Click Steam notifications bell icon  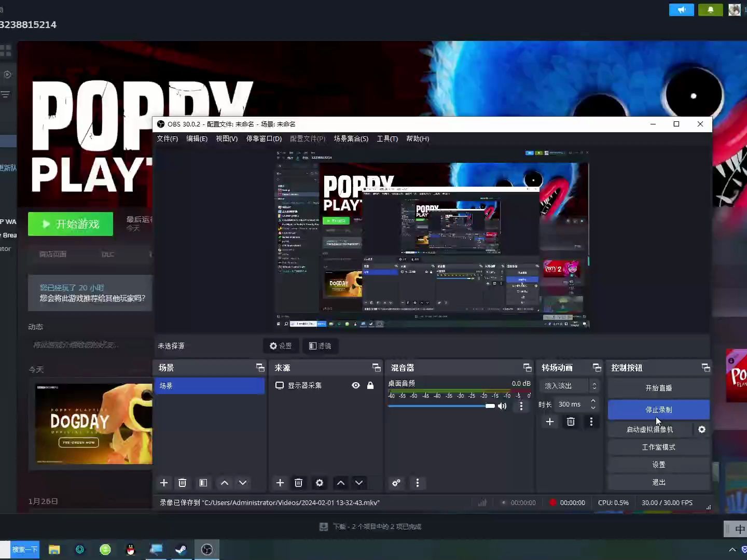[711, 10]
